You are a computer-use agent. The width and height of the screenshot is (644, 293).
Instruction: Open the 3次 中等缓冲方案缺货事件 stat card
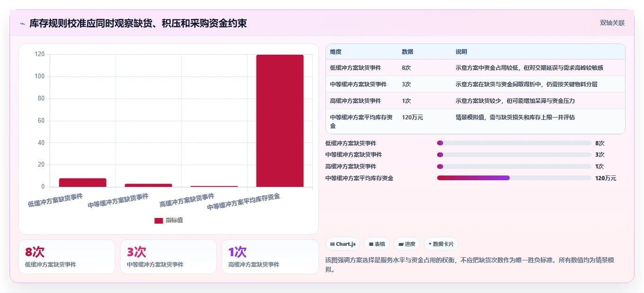pos(168,257)
